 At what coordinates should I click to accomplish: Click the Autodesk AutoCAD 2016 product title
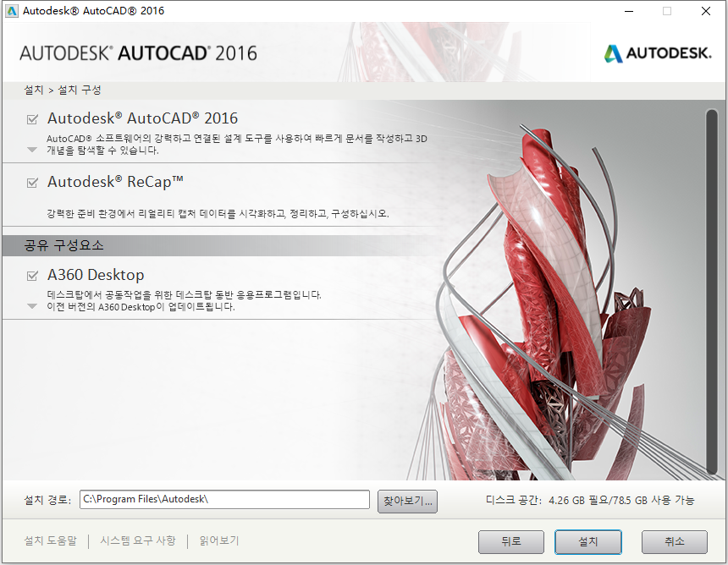click(142, 118)
